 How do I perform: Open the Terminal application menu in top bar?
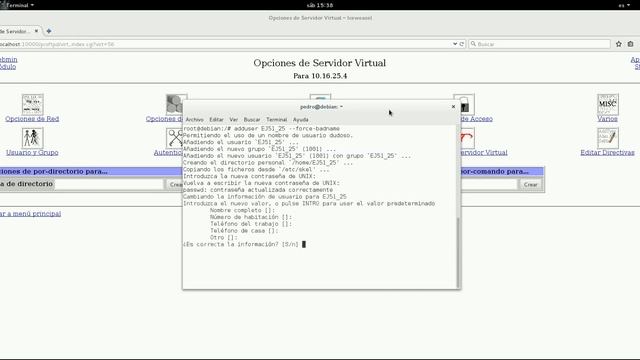pyautogui.click(x=18, y=5)
